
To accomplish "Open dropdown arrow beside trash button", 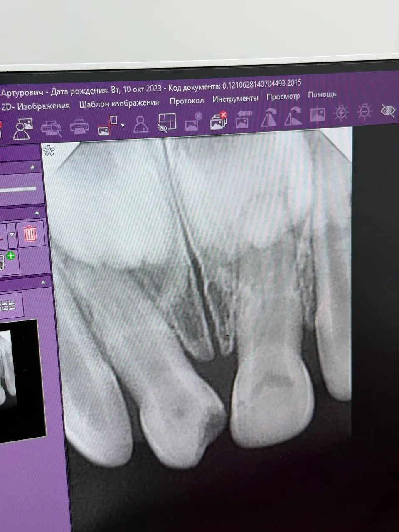I will [12, 235].
